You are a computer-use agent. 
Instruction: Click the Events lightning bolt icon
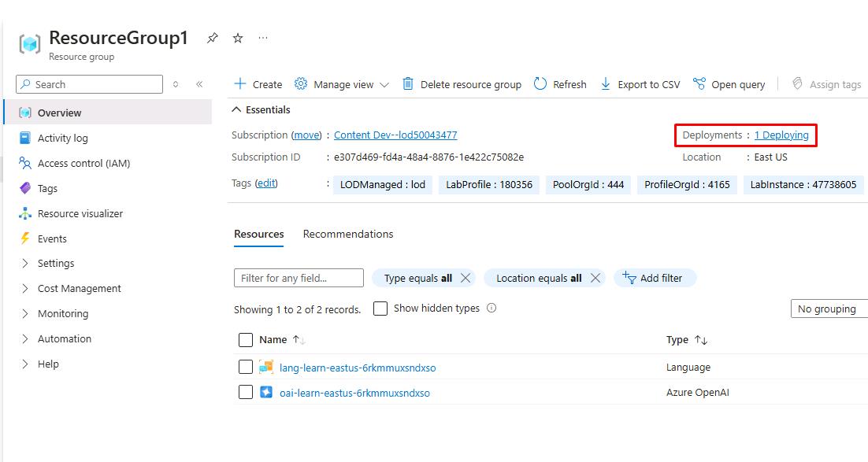25,238
